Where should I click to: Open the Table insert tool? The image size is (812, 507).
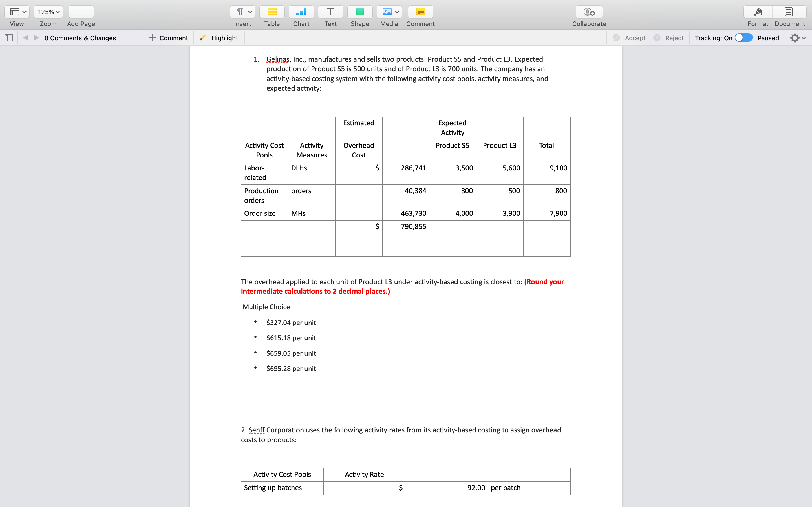[x=272, y=12]
